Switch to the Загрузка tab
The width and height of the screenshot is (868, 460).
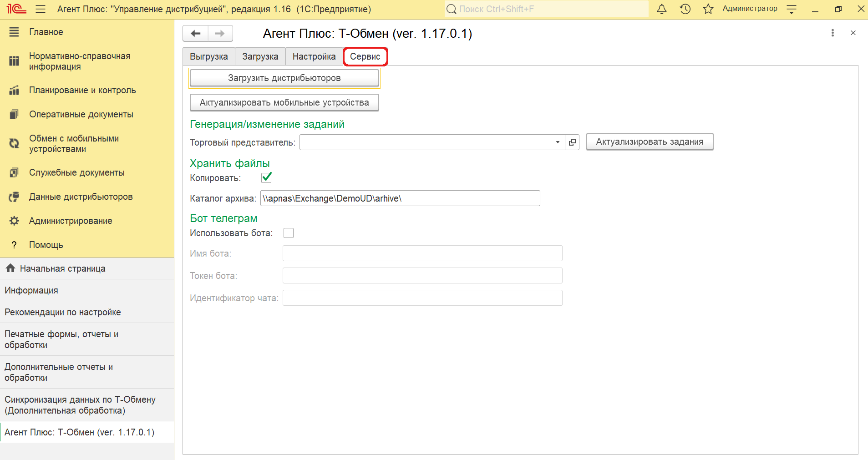tap(260, 56)
